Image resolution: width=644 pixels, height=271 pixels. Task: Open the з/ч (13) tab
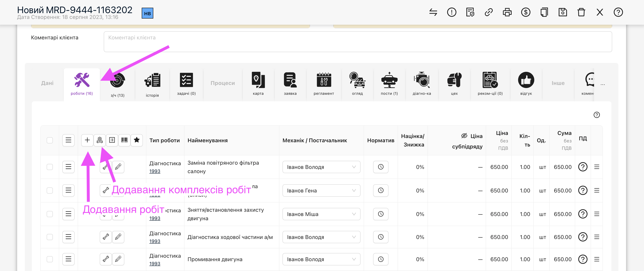[117, 85]
